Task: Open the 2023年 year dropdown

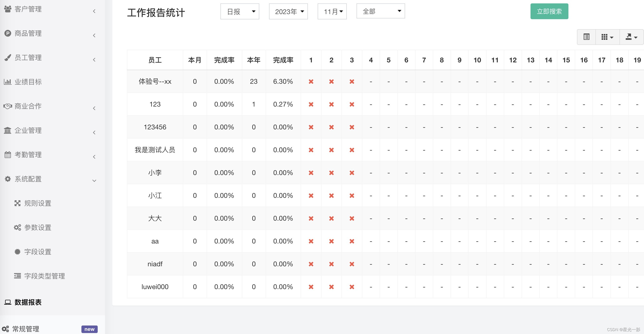Action: pos(288,11)
